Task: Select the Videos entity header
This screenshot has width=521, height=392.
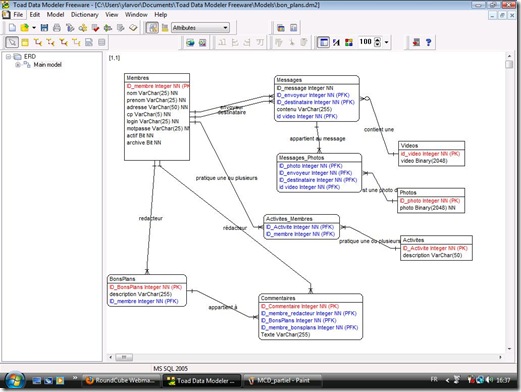Action: [431, 146]
